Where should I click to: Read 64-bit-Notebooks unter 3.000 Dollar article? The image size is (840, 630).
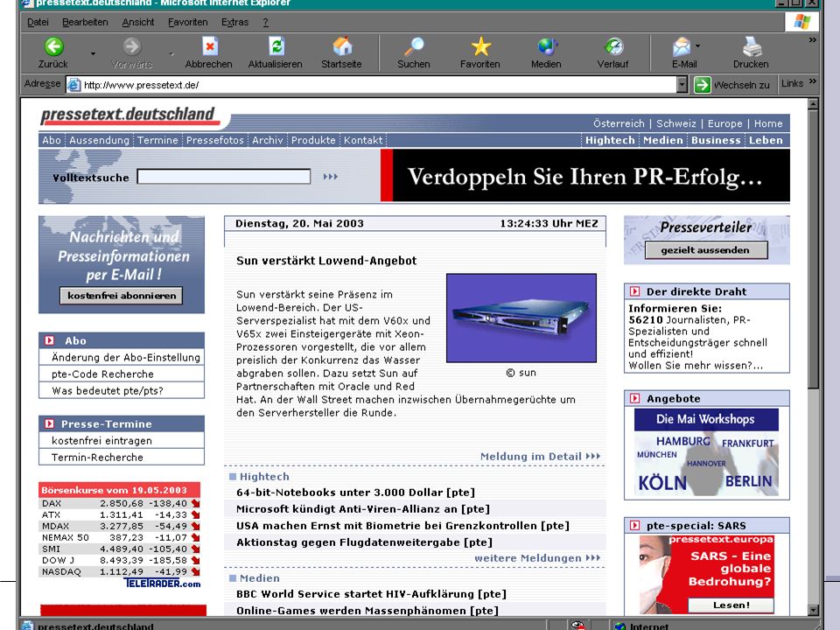click(356, 493)
